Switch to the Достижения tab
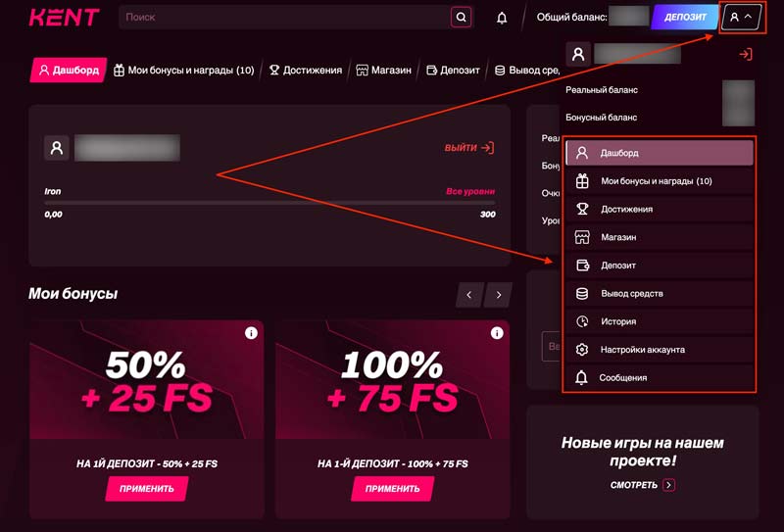Viewport: 784px width, 532px height. tap(305, 71)
